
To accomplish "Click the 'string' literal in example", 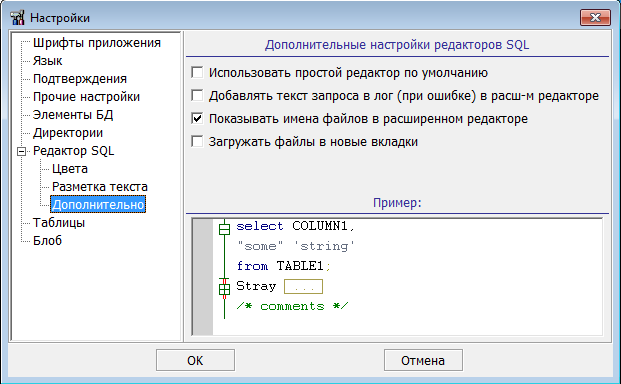I will pos(324,246).
